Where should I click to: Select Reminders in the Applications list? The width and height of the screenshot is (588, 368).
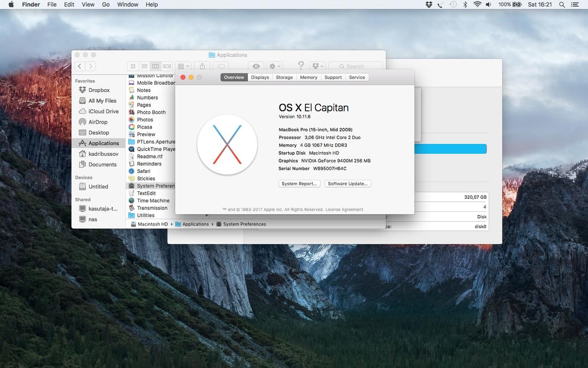coord(149,164)
